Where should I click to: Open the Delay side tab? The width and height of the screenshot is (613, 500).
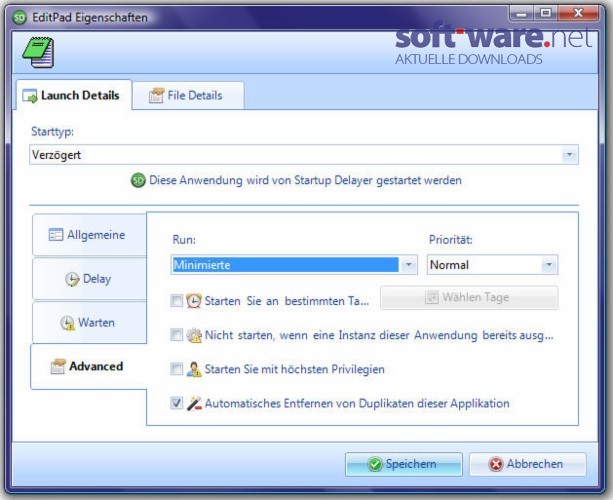(90, 279)
